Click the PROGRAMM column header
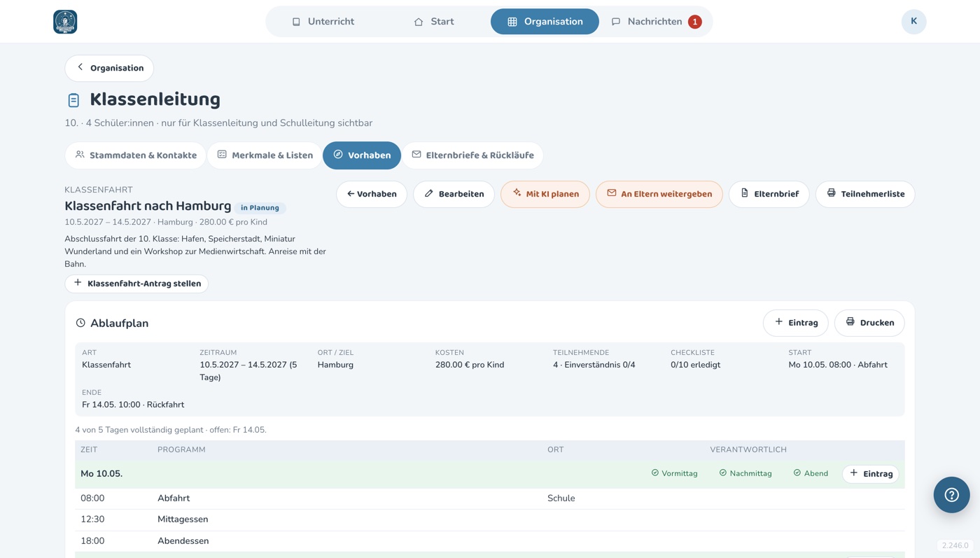980x558 pixels. pos(181,449)
